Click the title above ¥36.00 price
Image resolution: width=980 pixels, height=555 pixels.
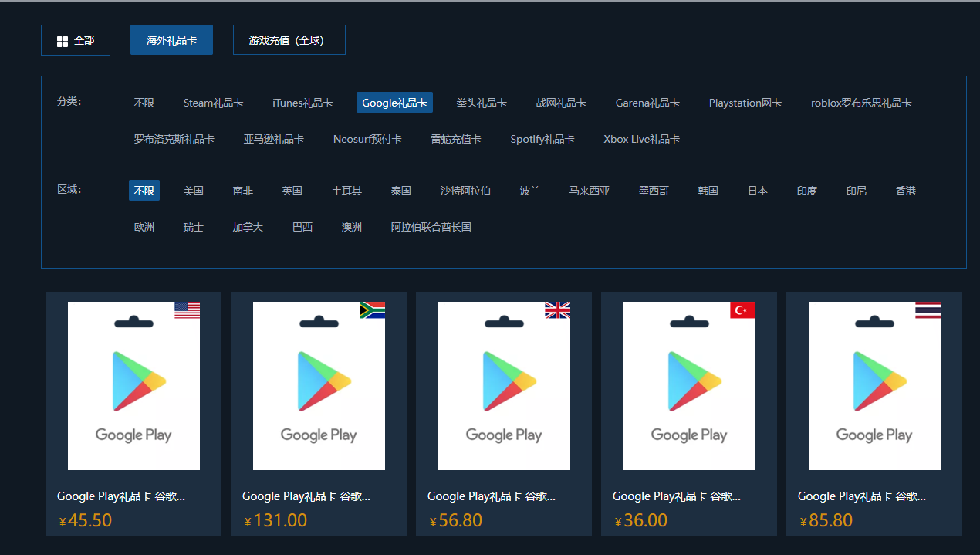click(x=677, y=496)
